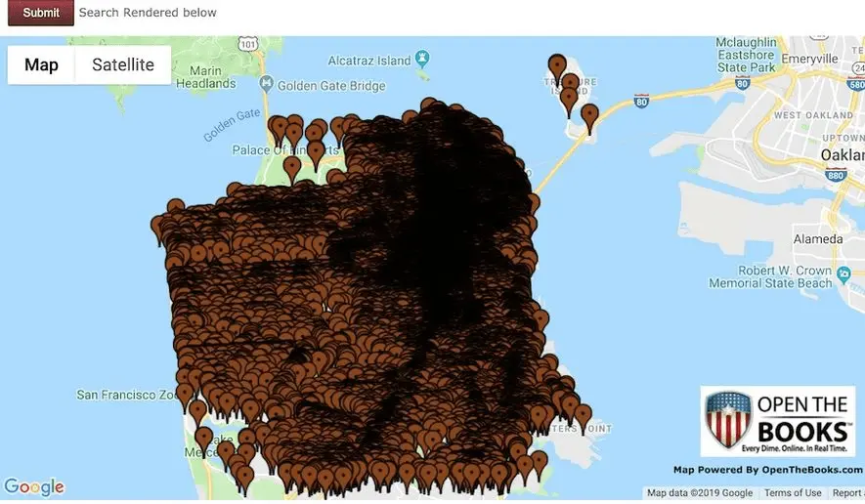The width and height of the screenshot is (865, 504).
Task: Click the Open The Books logo
Action: [778, 421]
